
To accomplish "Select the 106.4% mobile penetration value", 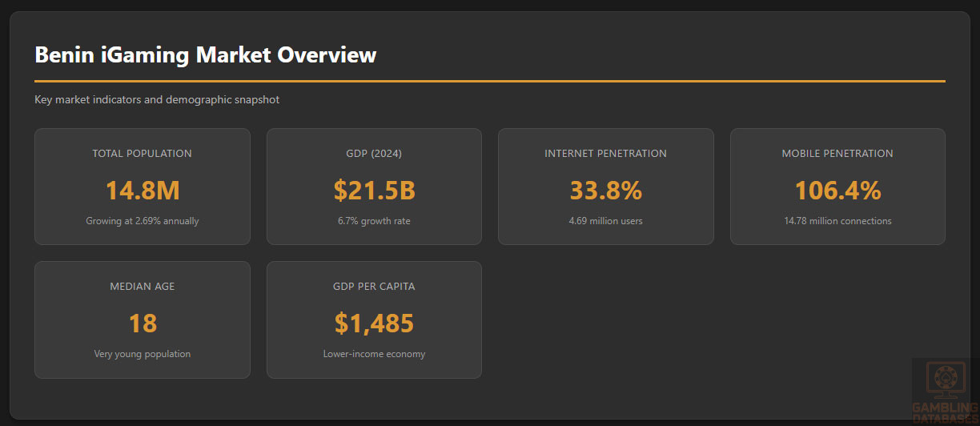I will [837, 191].
